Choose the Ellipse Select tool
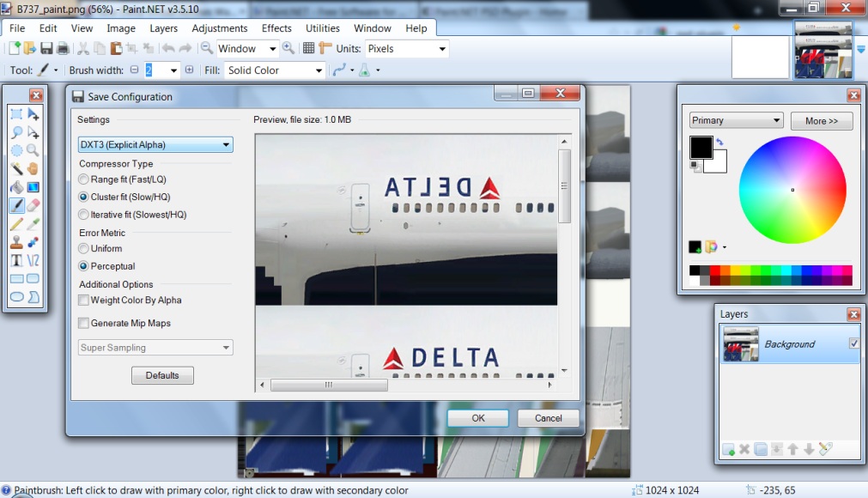This screenshot has width=868, height=498. 16,150
